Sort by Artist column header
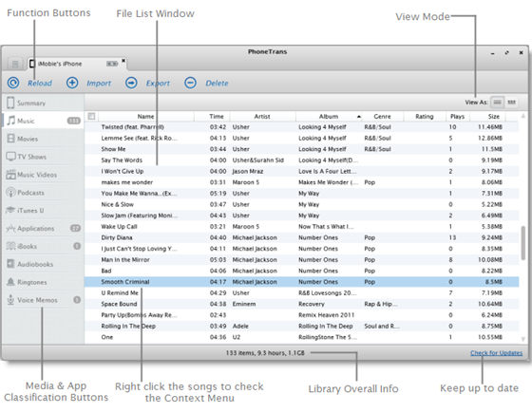The height and width of the screenshot is (413, 532). 262,116
